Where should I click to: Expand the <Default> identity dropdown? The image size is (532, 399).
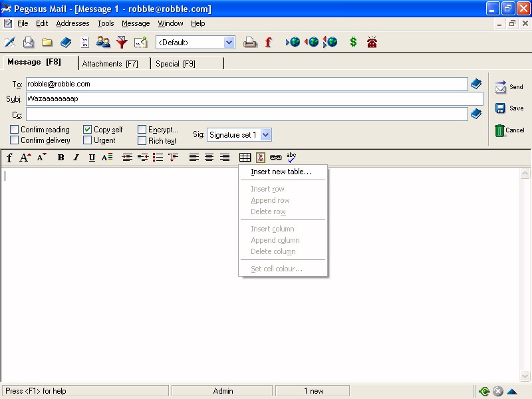point(229,43)
